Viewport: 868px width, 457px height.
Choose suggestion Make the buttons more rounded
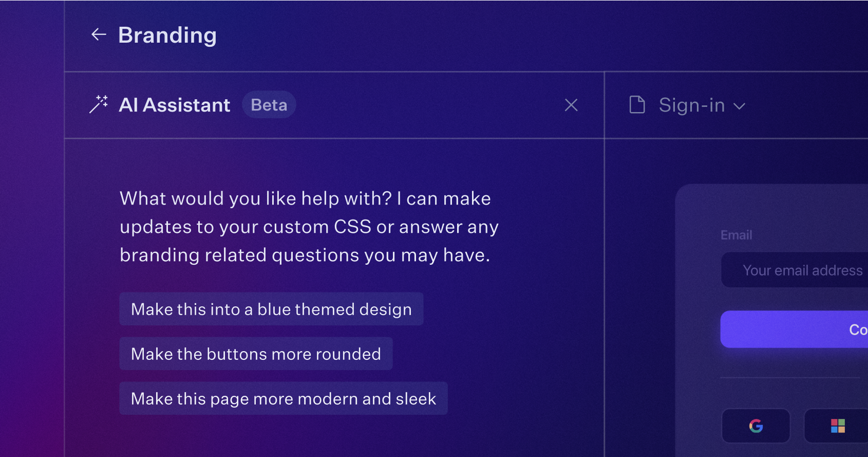pyautogui.click(x=256, y=354)
